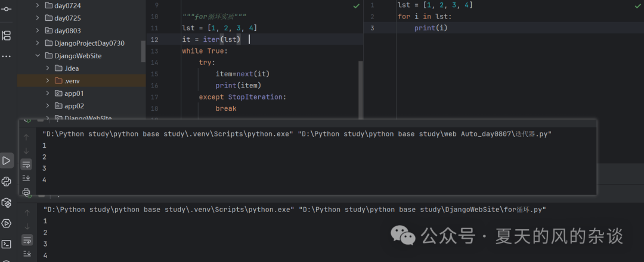
Task: Open the Run tool window icon
Action: pyautogui.click(x=7, y=160)
